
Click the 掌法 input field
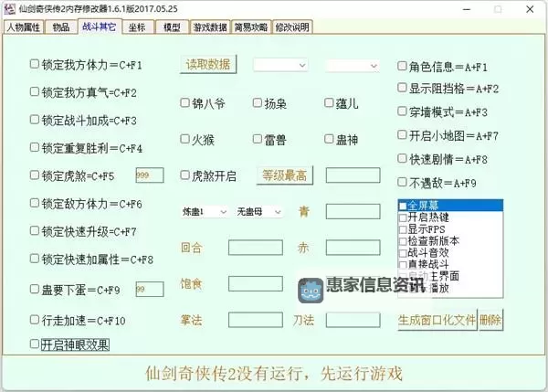click(x=256, y=320)
